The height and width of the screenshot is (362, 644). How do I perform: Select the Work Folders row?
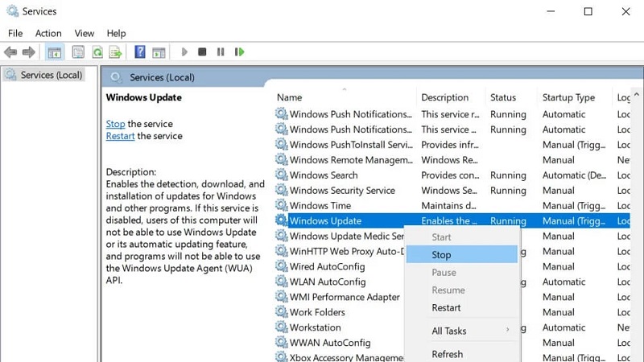pos(340,312)
